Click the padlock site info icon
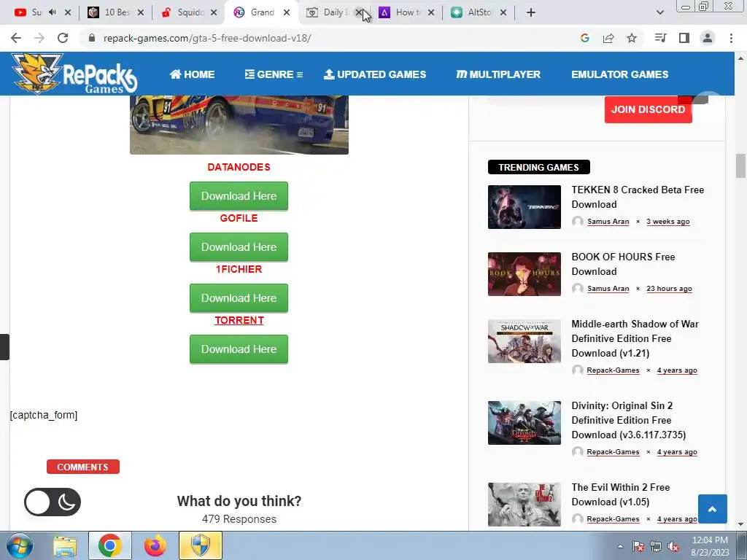 [x=92, y=38]
